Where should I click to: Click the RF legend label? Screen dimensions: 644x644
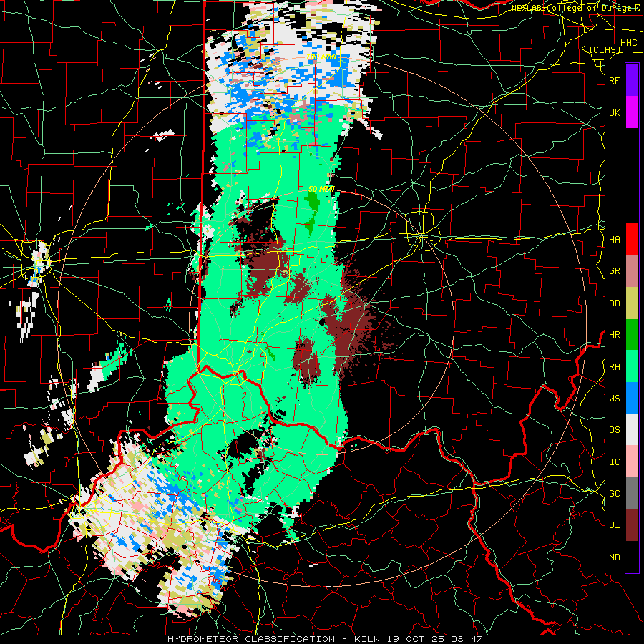coord(615,81)
